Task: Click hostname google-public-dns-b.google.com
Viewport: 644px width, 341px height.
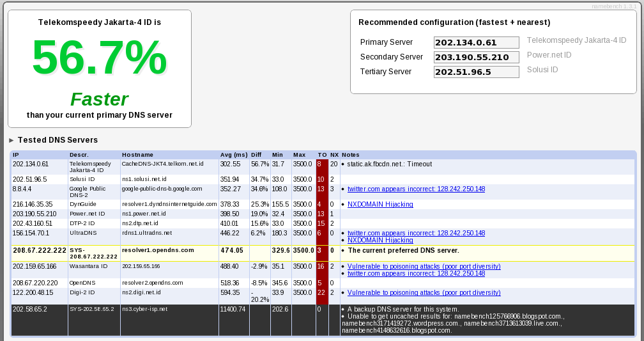Action: [162, 189]
